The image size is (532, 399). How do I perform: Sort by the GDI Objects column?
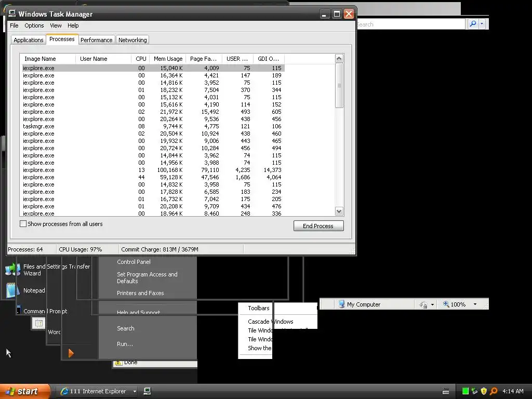click(269, 59)
